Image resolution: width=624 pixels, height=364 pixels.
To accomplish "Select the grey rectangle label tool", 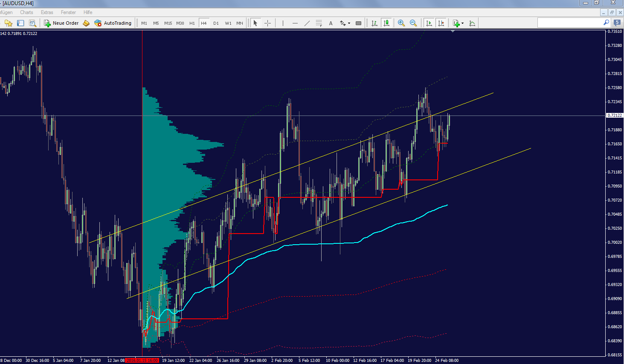I will pos(358,23).
